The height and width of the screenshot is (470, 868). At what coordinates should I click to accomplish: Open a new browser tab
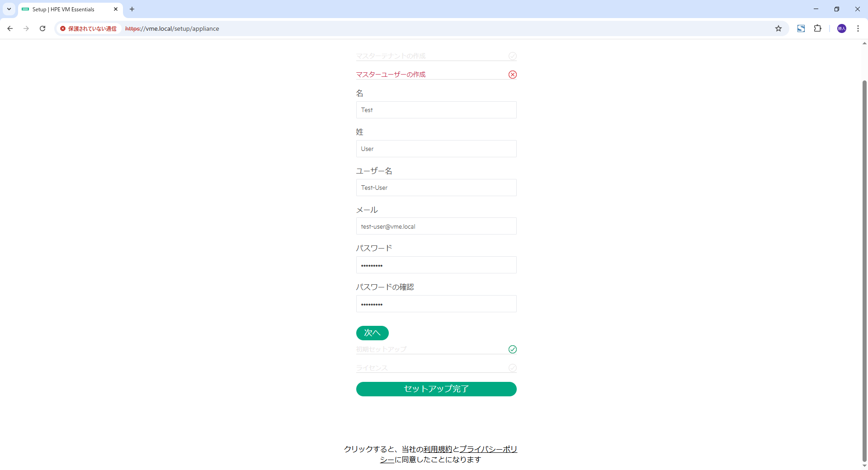(x=132, y=9)
